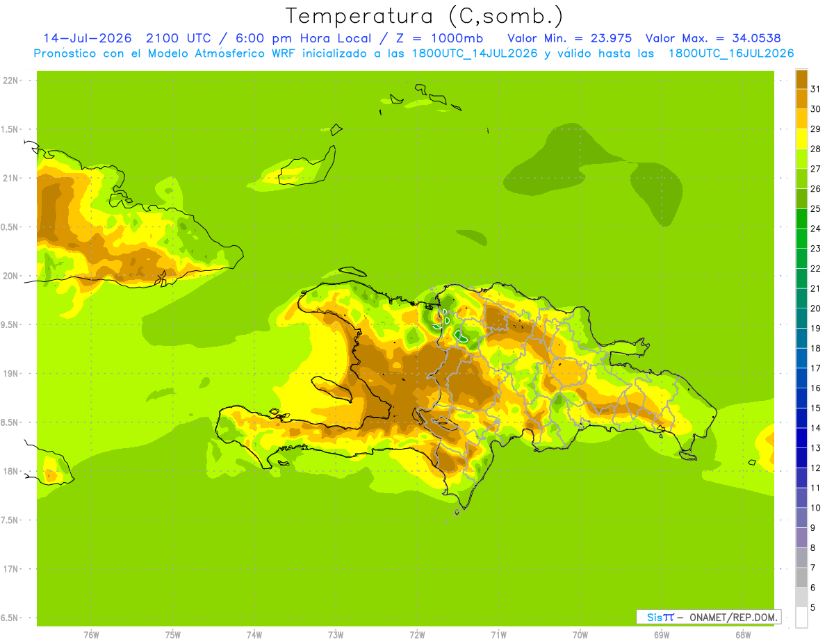Click the legend label "24"

pyautogui.click(x=815, y=228)
